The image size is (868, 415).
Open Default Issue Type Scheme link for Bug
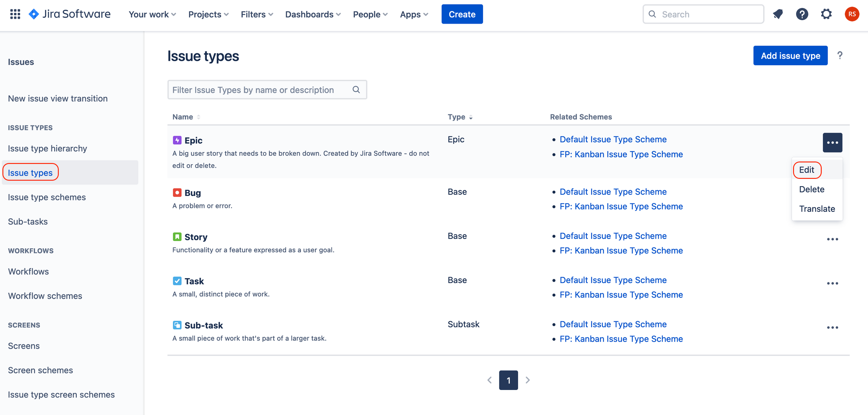(x=613, y=192)
